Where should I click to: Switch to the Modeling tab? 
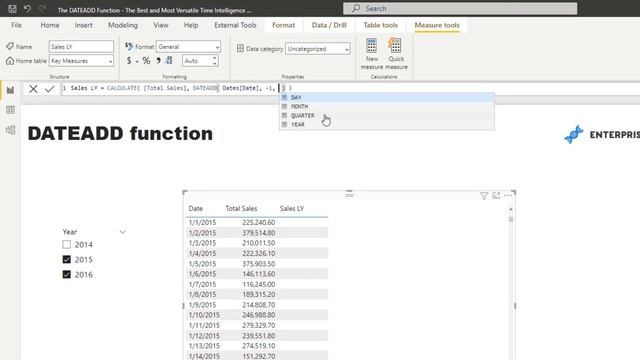[123, 25]
